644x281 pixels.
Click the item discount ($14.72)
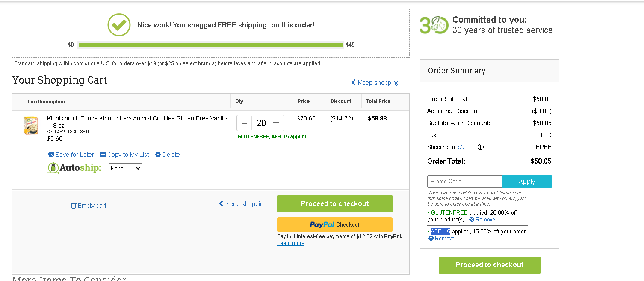click(x=342, y=118)
